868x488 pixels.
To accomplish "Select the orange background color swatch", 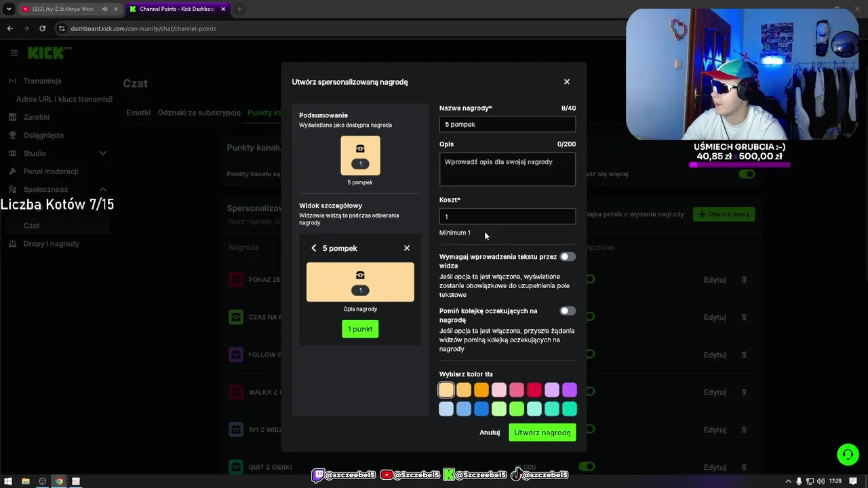I will (x=481, y=390).
